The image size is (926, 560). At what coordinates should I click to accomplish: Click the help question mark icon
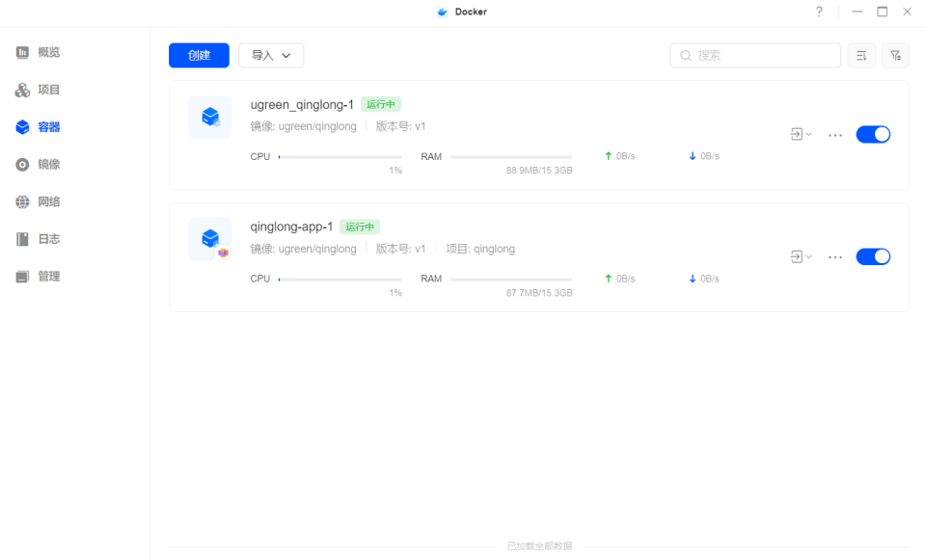tap(819, 12)
